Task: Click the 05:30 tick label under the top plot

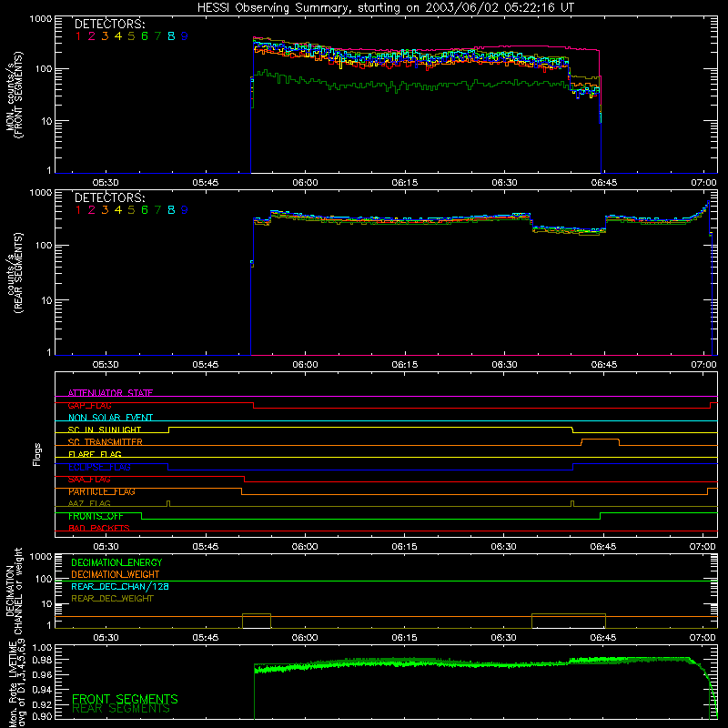Action: [106, 183]
